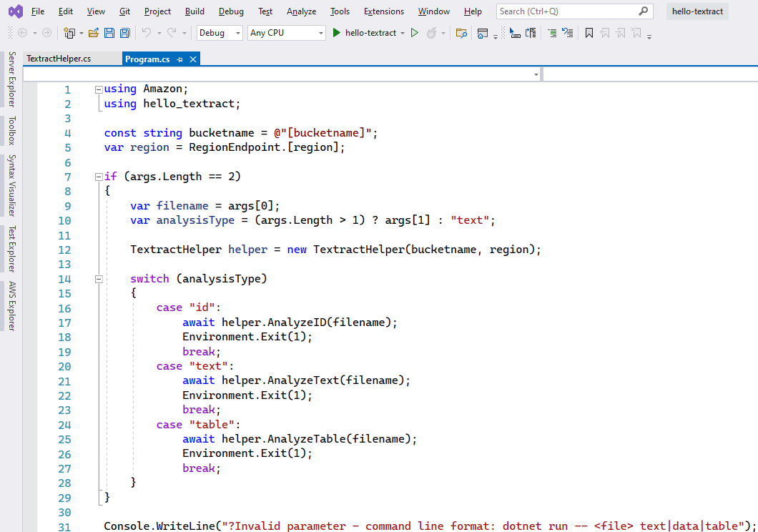Open the Extensions menu
758x532 pixels.
[x=384, y=11]
